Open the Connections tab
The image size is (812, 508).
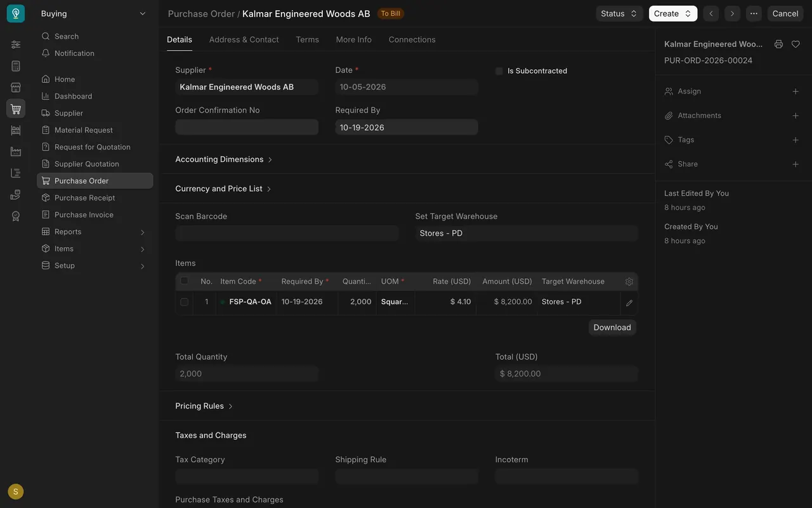[412, 39]
